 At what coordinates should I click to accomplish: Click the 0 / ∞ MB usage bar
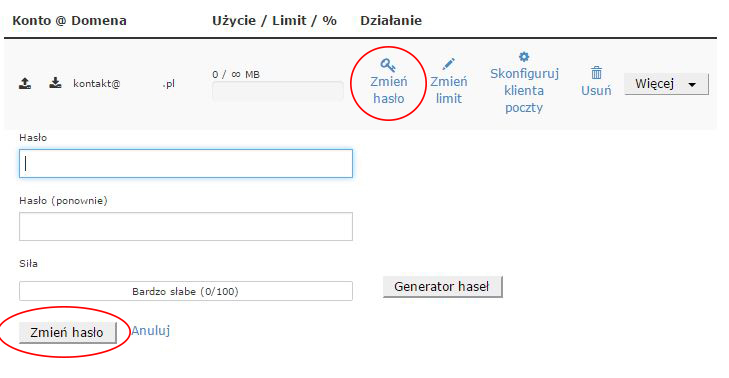click(x=278, y=91)
